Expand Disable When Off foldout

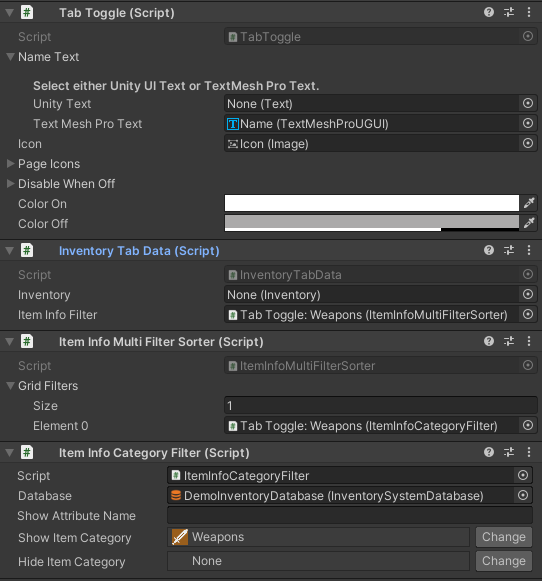pos(10,183)
